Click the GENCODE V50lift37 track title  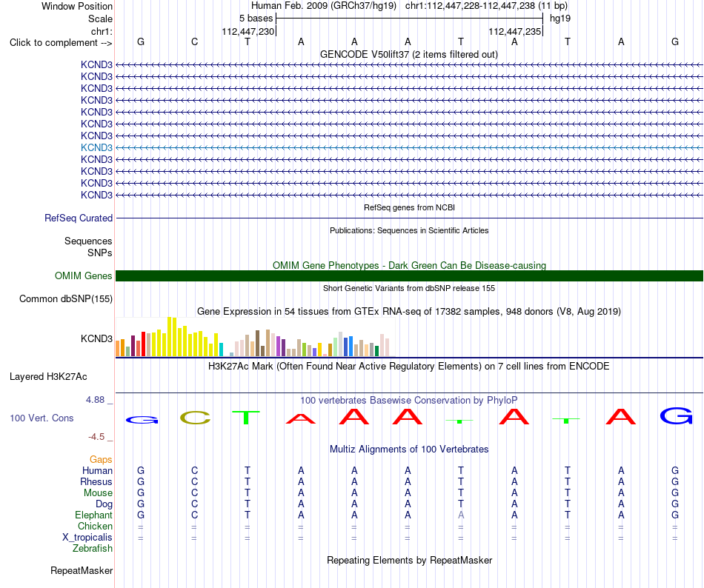tap(409, 54)
